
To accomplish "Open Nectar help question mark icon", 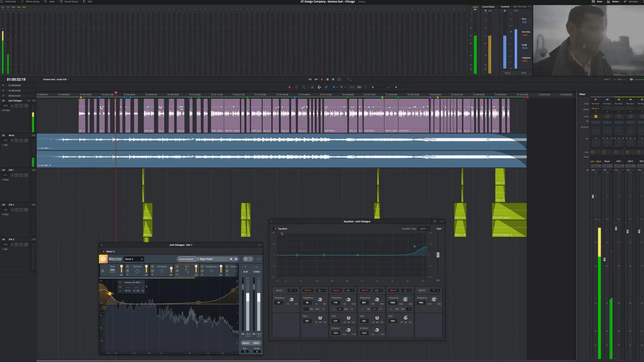I will point(251,259).
